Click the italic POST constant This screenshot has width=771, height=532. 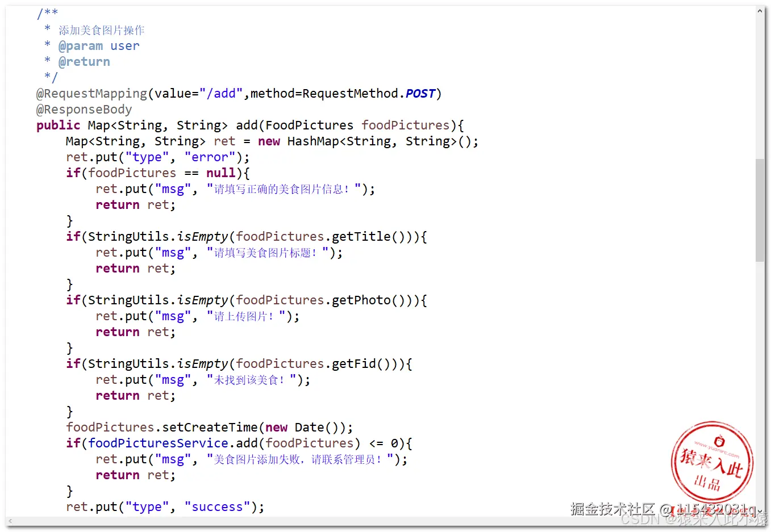coord(420,94)
